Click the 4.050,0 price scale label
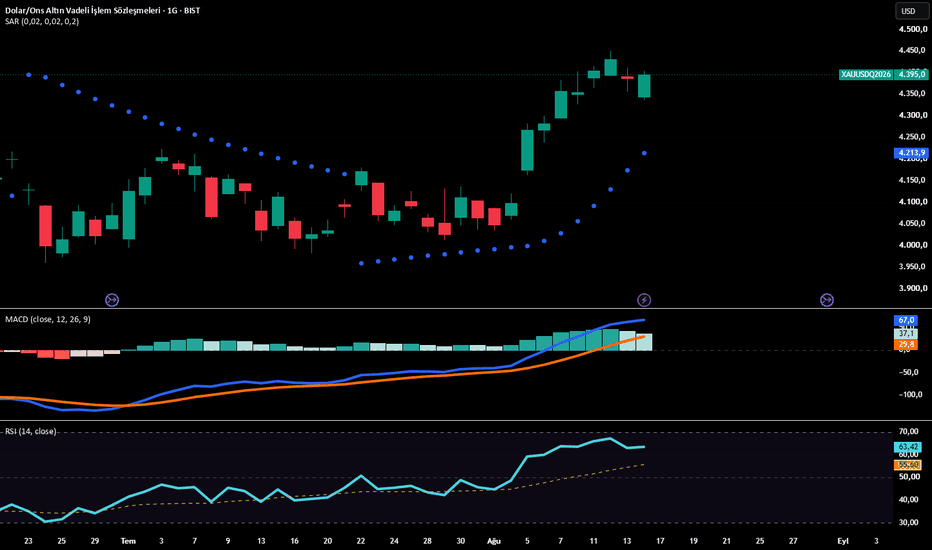 point(912,224)
